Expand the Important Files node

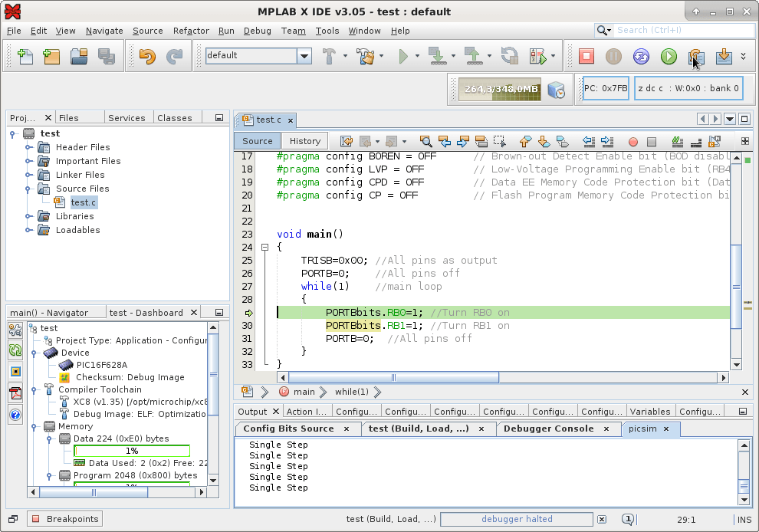(x=28, y=161)
